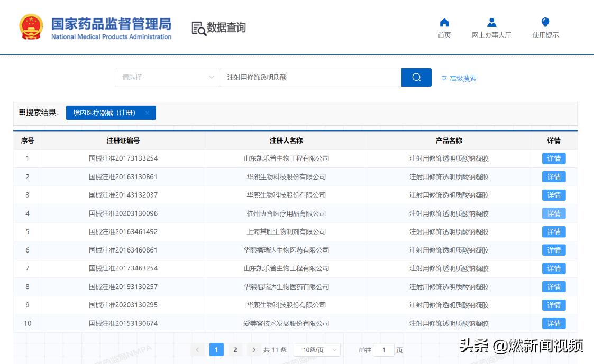Click the previous page arrow
The width and height of the screenshot is (594, 364).
coord(198,350)
